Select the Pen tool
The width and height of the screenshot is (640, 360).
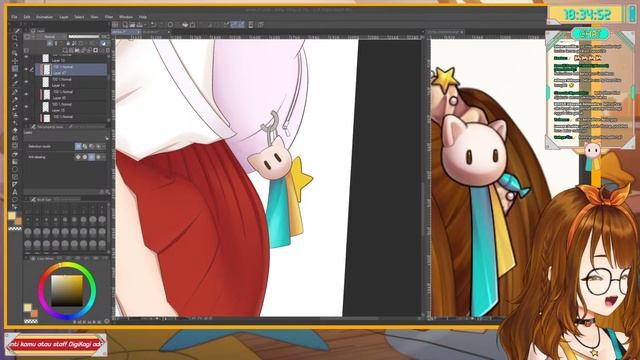coord(15,92)
